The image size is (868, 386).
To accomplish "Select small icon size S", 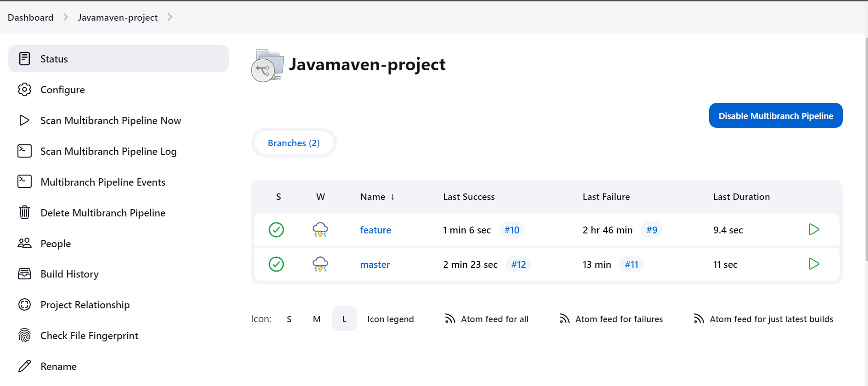I will click(289, 319).
